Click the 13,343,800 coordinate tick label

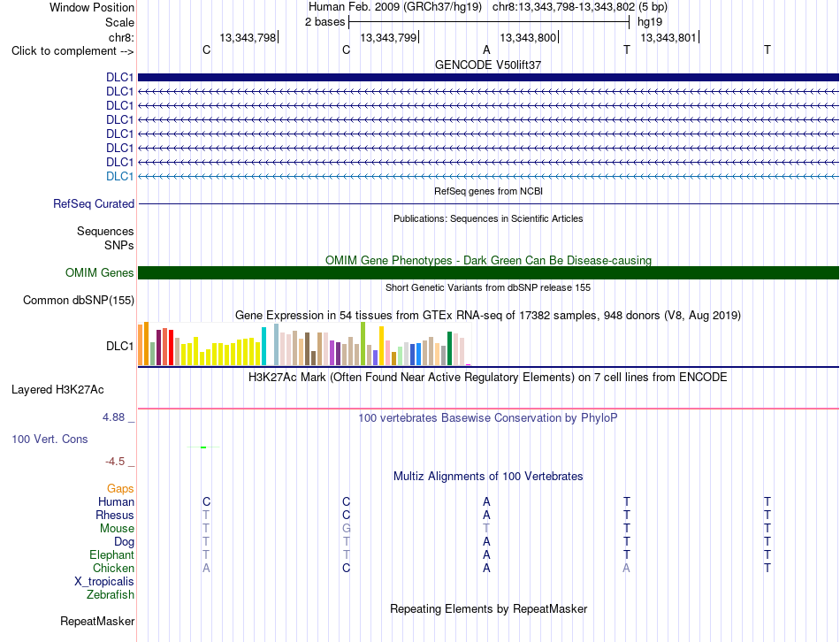pos(528,37)
